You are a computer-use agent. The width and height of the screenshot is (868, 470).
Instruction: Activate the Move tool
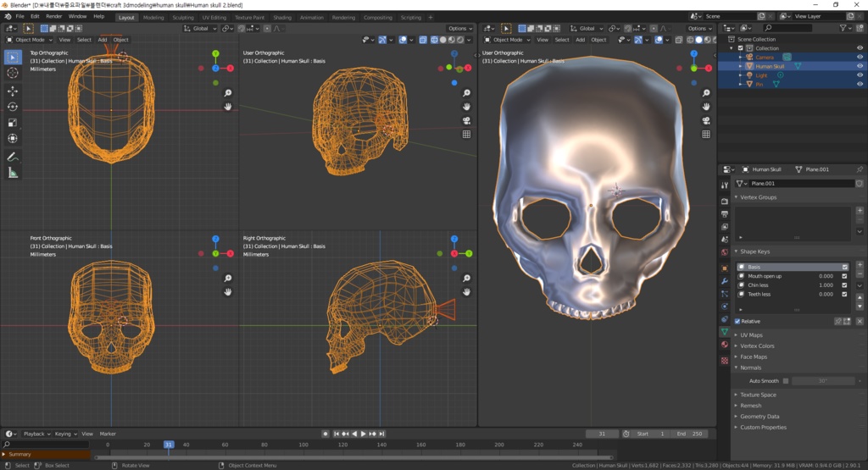[13, 91]
